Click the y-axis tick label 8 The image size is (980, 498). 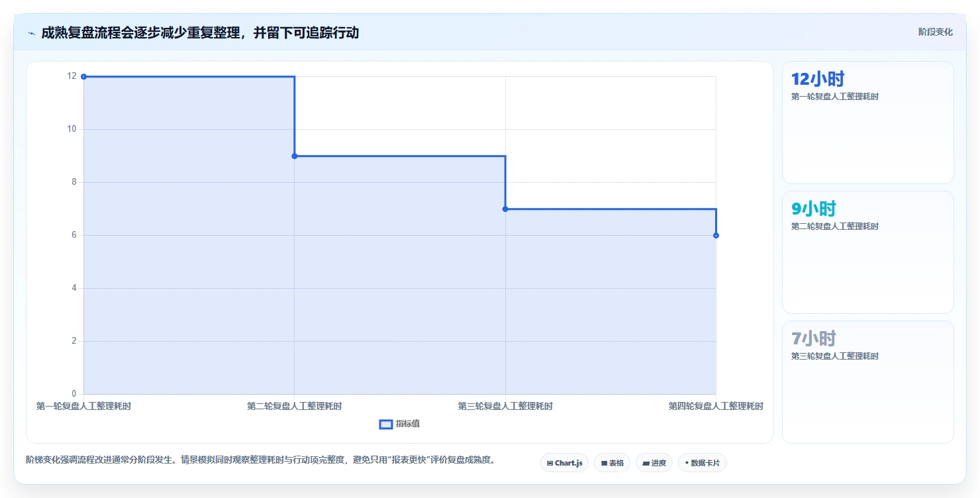(x=74, y=182)
